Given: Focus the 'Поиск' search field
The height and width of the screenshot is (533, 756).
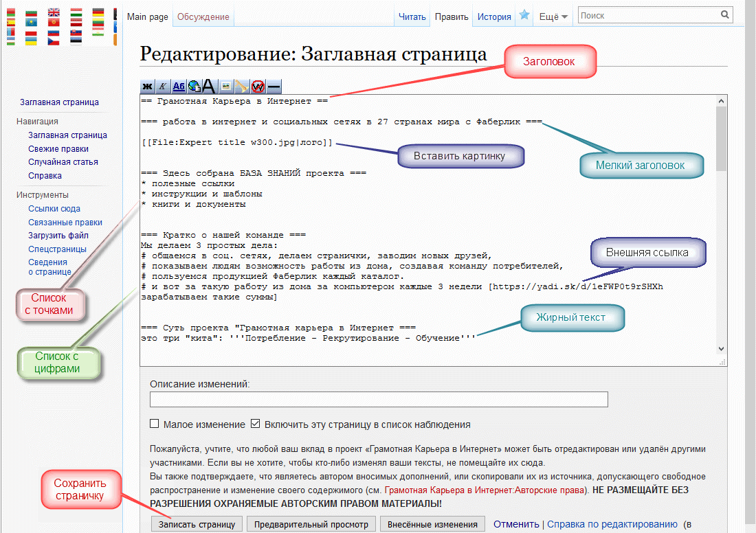Looking at the screenshot, I should tap(649, 15).
